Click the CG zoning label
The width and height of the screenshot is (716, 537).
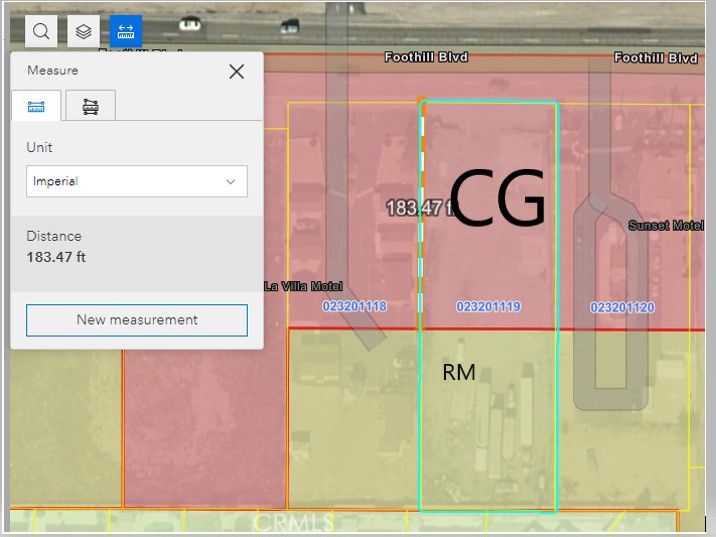click(497, 198)
